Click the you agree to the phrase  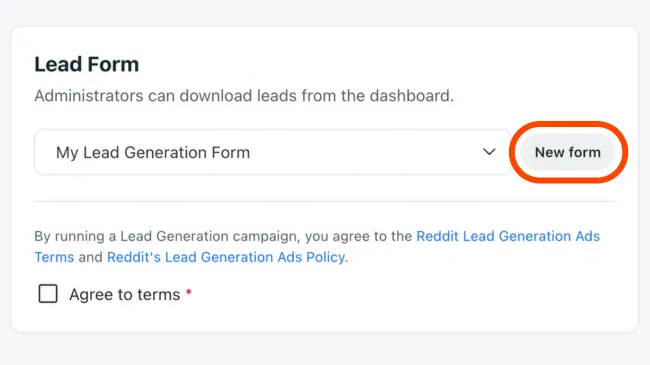358,236
